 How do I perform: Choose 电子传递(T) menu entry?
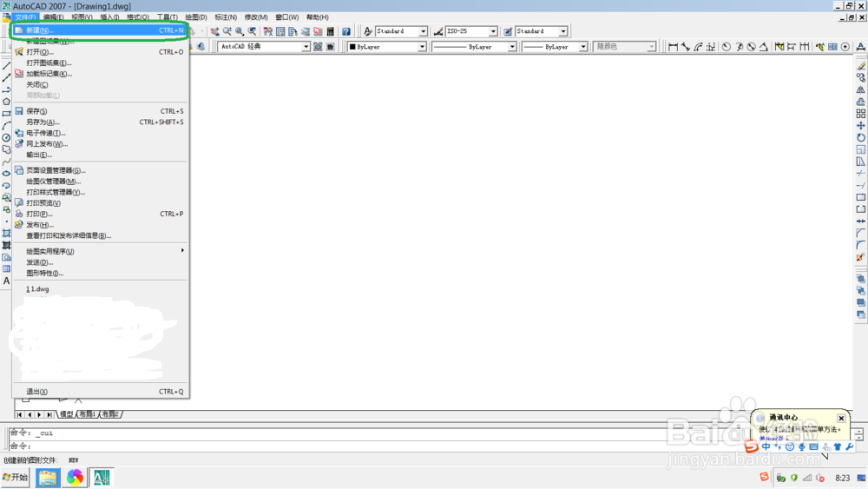pos(100,133)
